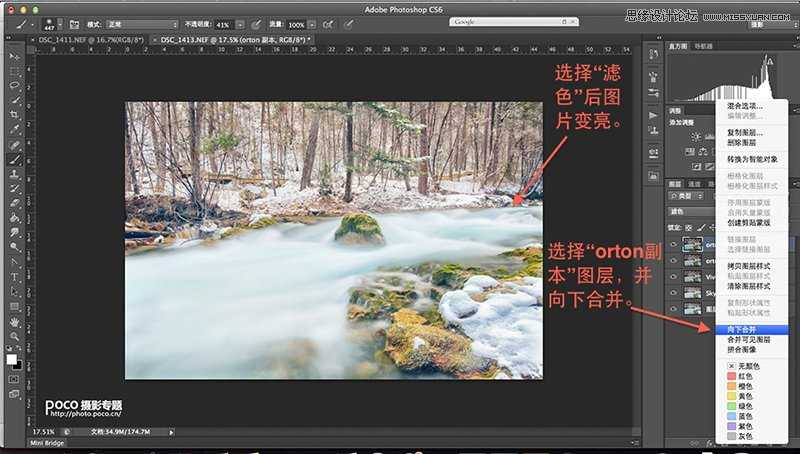
Task: Toggle lock transparent pixels in Layers panel
Action: (x=688, y=228)
